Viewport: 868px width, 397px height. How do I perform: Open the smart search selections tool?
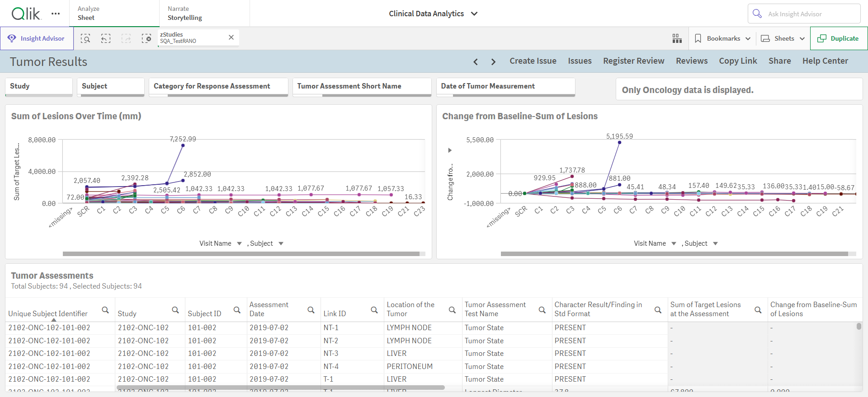pos(85,38)
